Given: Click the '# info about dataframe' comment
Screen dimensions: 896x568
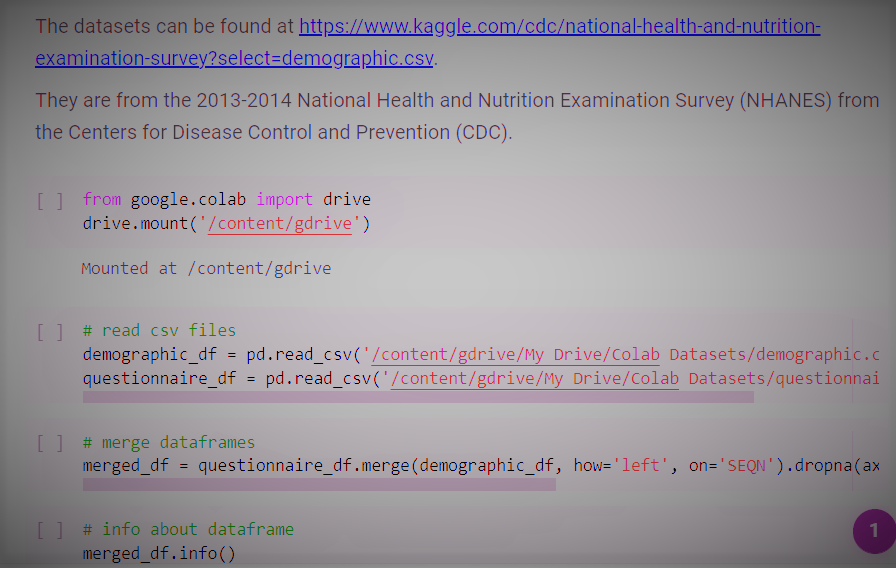Looking at the screenshot, I should (188, 529).
